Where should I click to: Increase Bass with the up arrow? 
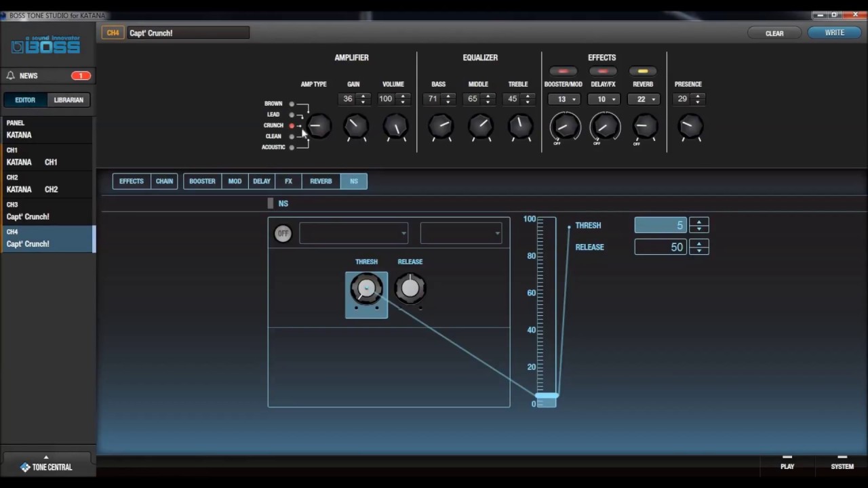click(448, 96)
